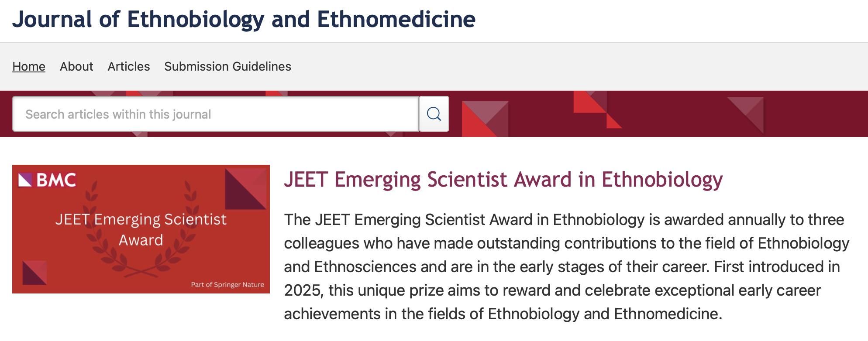Image resolution: width=868 pixels, height=341 pixels.
Task: Open the JEET Emerging Scientist Award in Ethnobiology heading
Action: [503, 179]
